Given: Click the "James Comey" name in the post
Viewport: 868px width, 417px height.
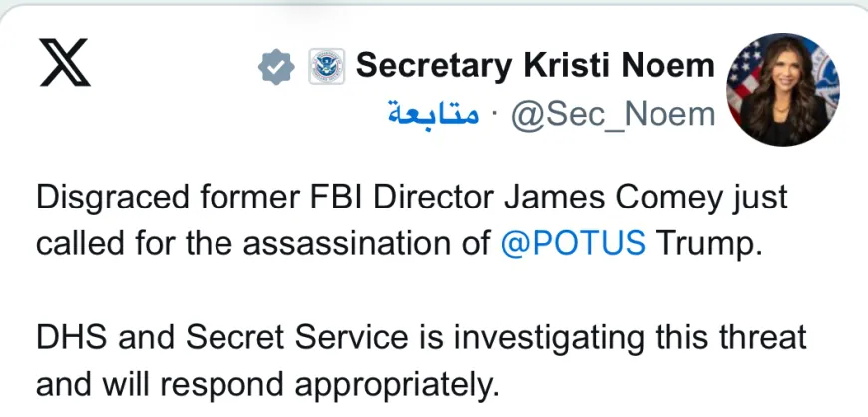Looking at the screenshot, I should pyautogui.click(x=608, y=198).
